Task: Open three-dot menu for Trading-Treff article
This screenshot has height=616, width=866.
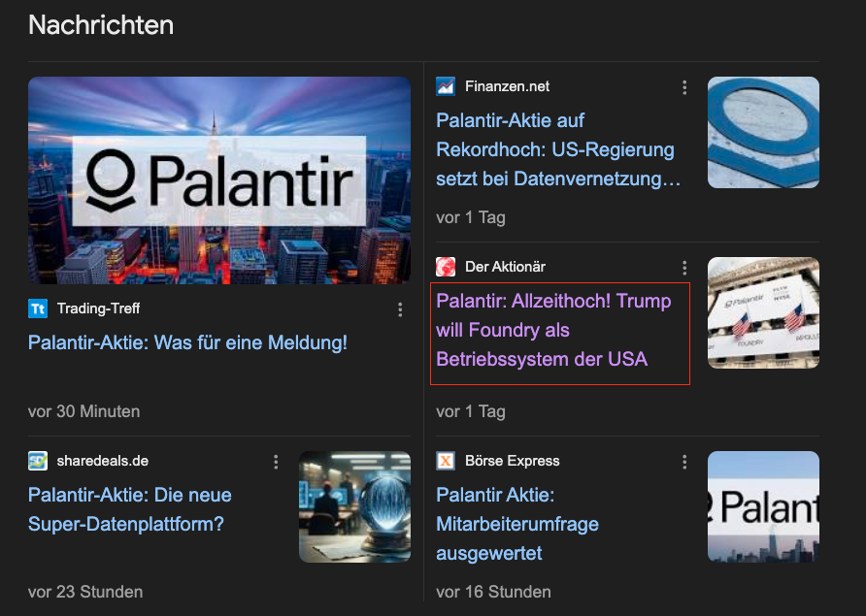Action: tap(400, 309)
